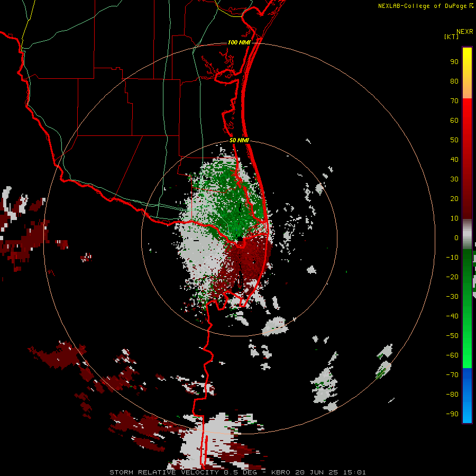Select the 0 value on velocity scale
The width and height of the screenshot is (476, 476).
(456, 238)
